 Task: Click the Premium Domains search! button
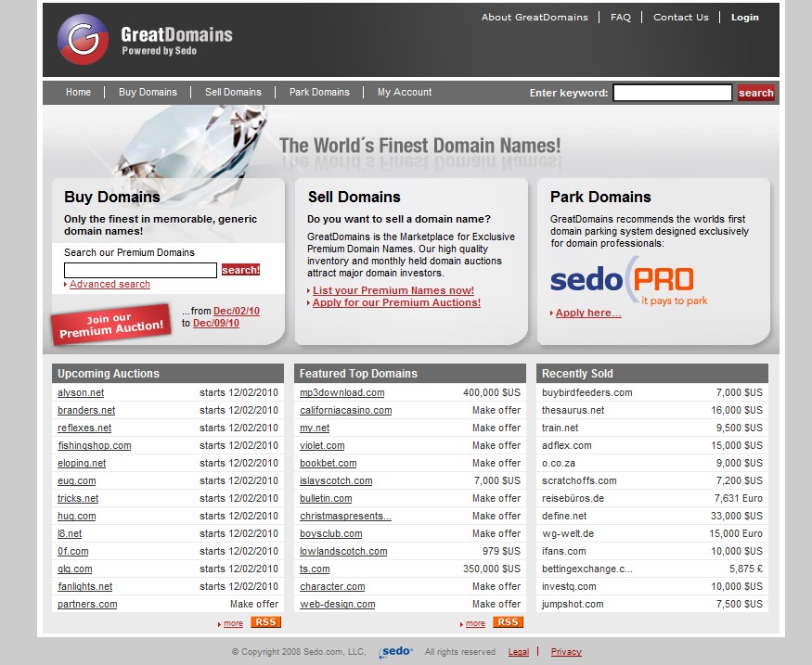pos(240,270)
